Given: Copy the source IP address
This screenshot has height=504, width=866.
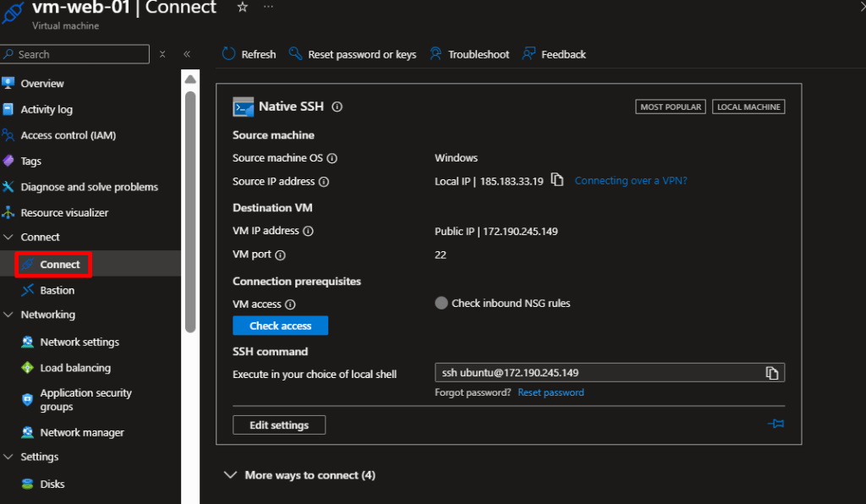Looking at the screenshot, I should [556, 180].
